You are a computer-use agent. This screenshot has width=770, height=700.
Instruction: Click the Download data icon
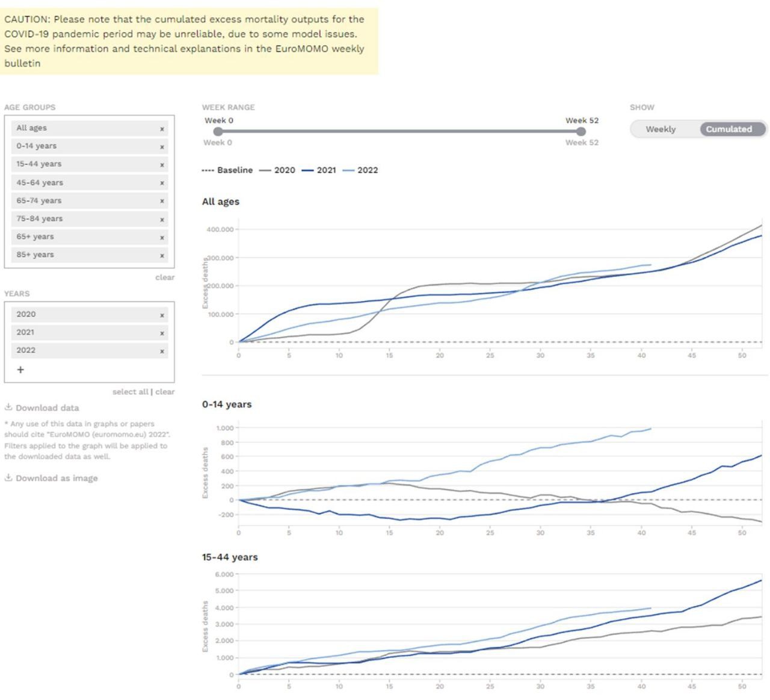[8, 407]
